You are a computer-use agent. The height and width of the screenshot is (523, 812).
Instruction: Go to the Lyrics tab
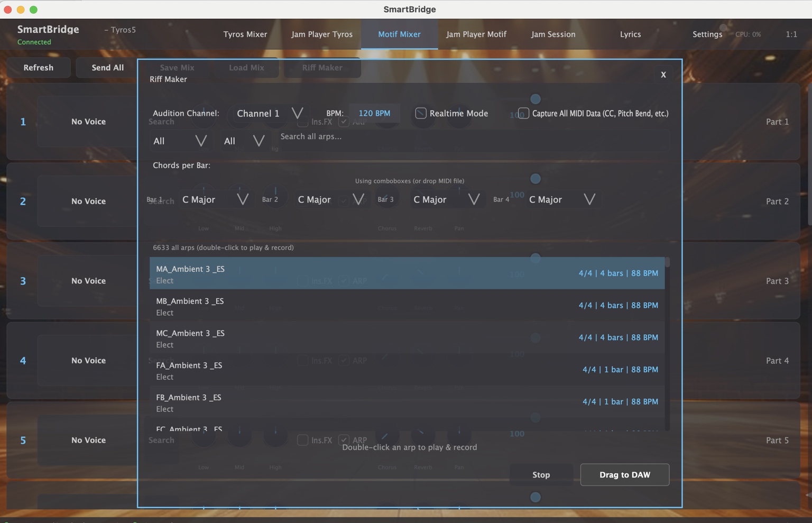(630, 34)
